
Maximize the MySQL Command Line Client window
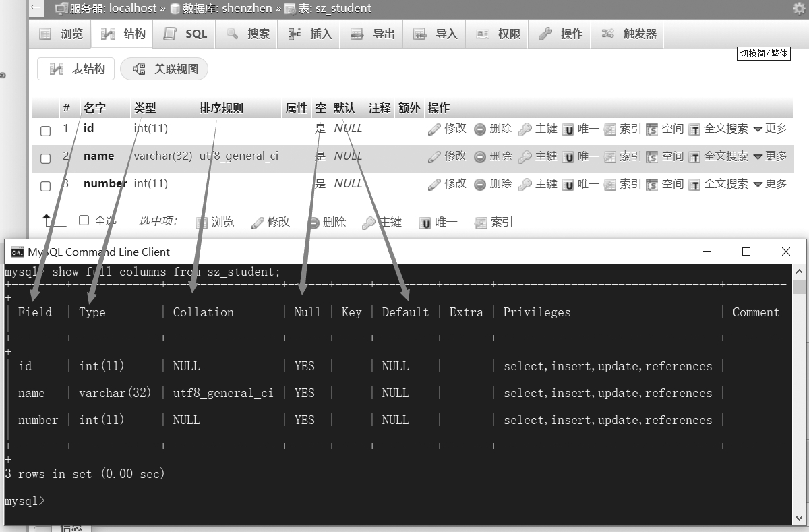click(746, 252)
